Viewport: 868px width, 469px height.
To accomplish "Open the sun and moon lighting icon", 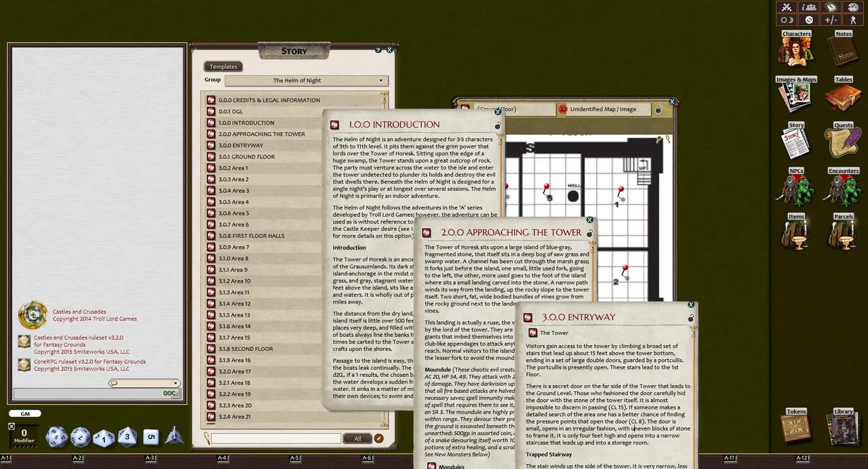I will click(x=787, y=20).
